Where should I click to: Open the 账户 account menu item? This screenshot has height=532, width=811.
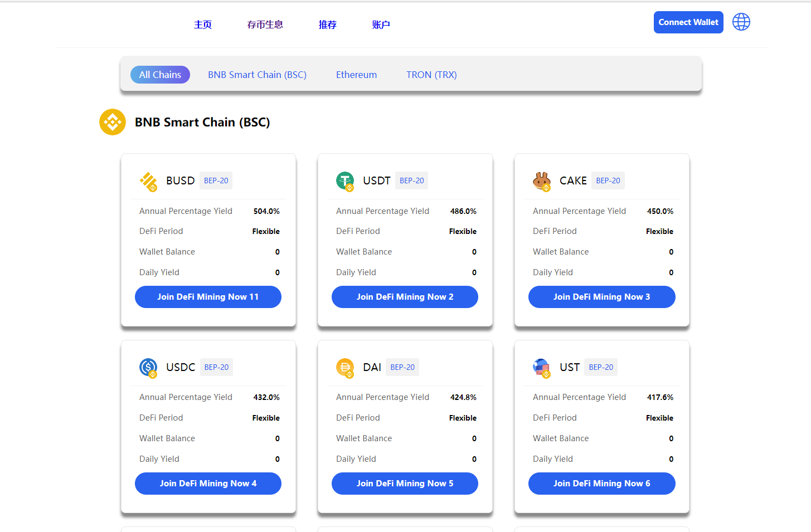[x=381, y=25]
